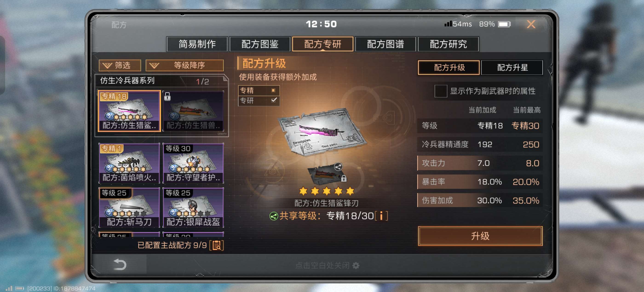The height and width of the screenshot is (292, 644).
Task: Click the back arrow icon at bottom left
Action: (x=120, y=264)
